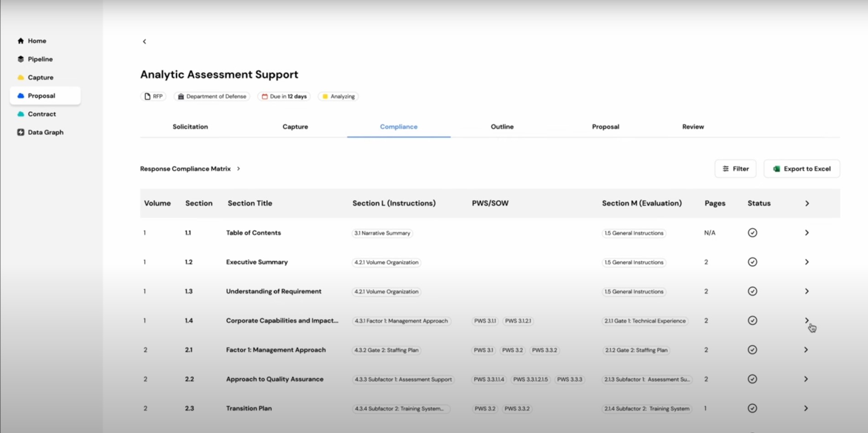
Task: Click the Due in 12 days tag
Action: (284, 97)
